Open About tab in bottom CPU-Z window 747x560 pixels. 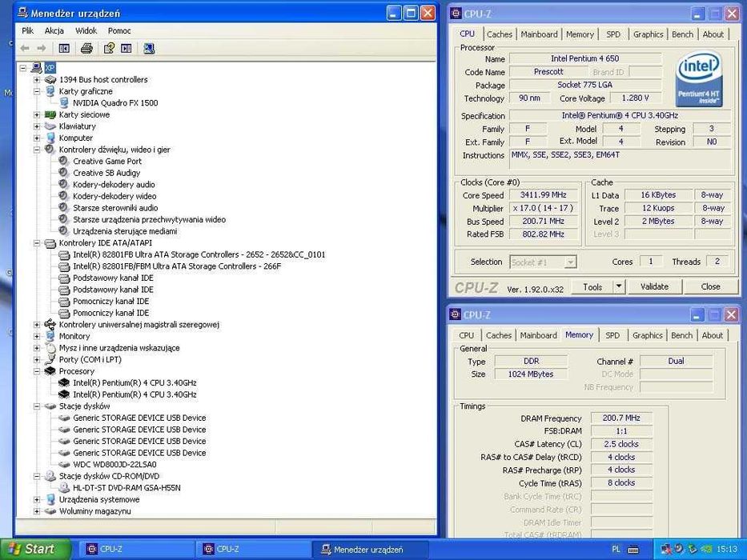[713, 335]
